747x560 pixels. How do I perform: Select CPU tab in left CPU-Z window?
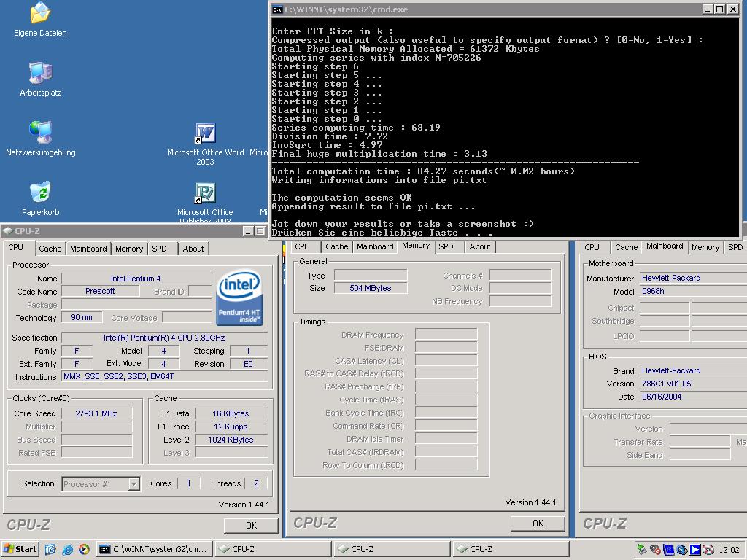(x=16, y=248)
